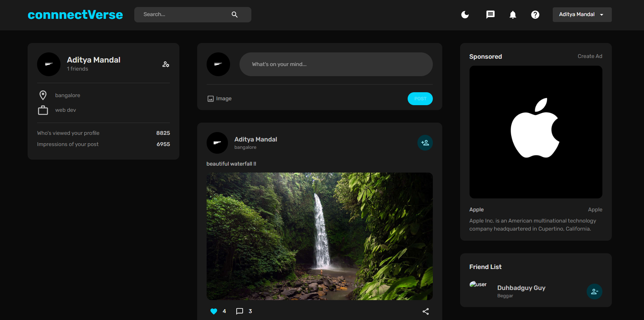Screen dimensions: 644x320
Task: Click the add-friend icon on the waterfall post
Action: 425,143
